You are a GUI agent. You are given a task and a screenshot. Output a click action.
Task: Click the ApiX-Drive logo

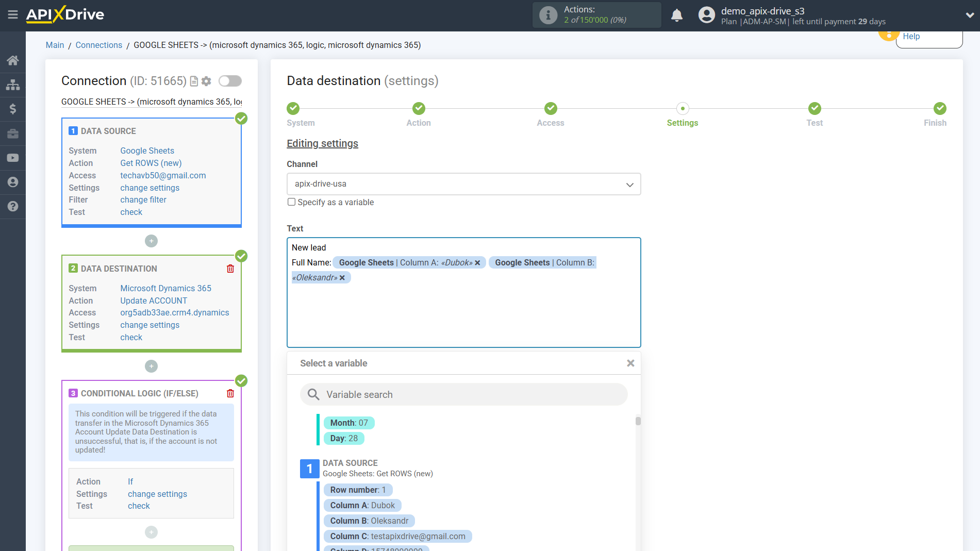(x=65, y=14)
